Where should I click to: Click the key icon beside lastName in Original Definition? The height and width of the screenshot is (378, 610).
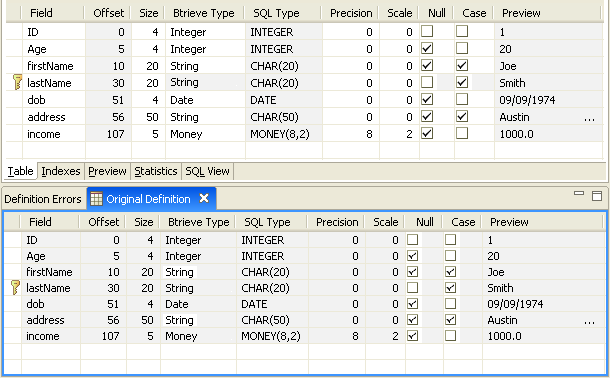coord(15,288)
